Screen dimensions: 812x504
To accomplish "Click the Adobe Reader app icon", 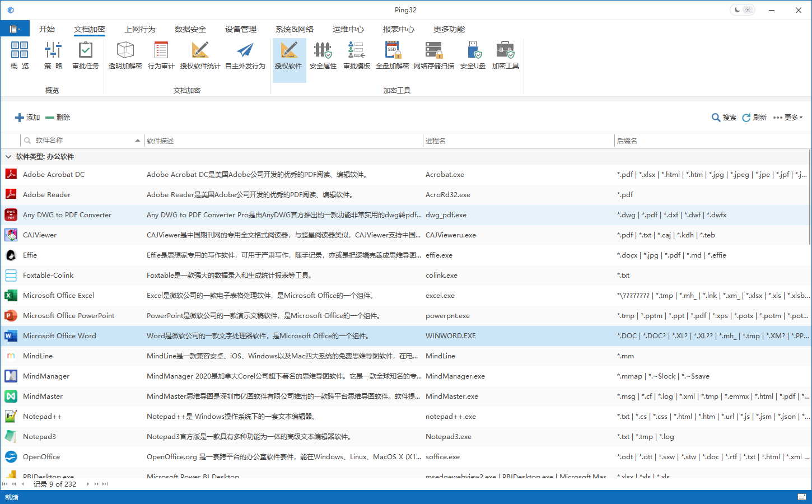I will (x=11, y=194).
